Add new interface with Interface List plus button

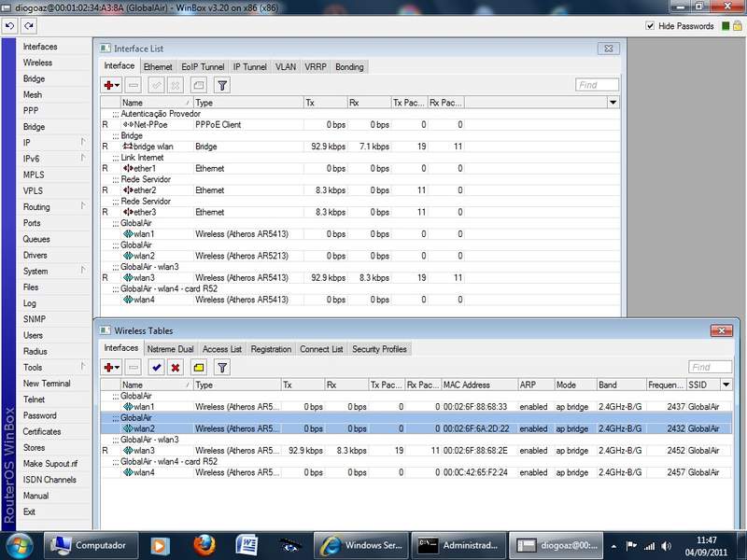point(111,85)
